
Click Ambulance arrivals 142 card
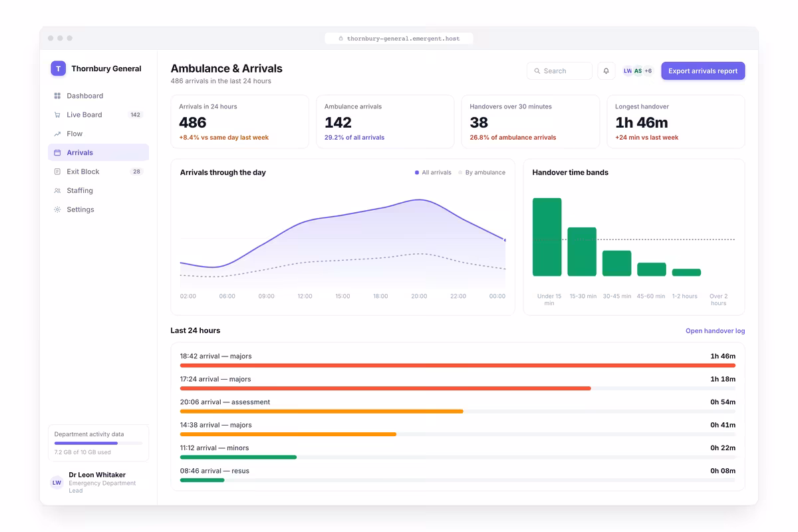point(385,122)
